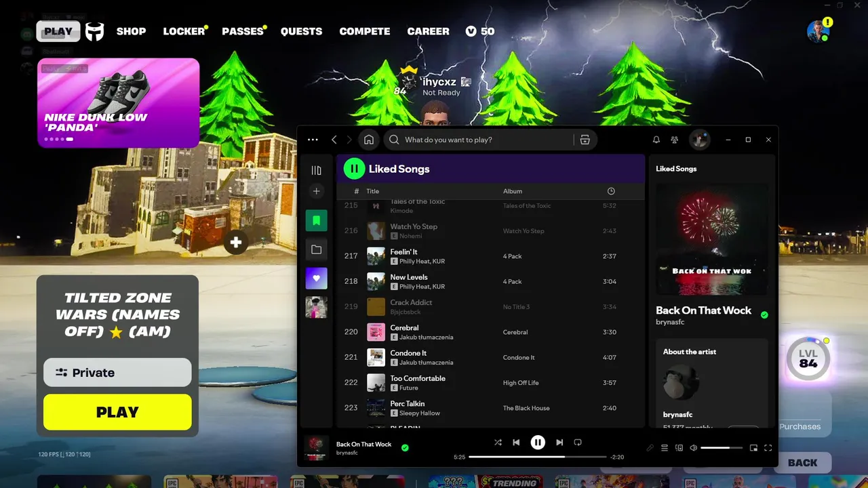This screenshot has width=868, height=488.
Task: Click the Spotify search field
Action: [x=479, y=140]
